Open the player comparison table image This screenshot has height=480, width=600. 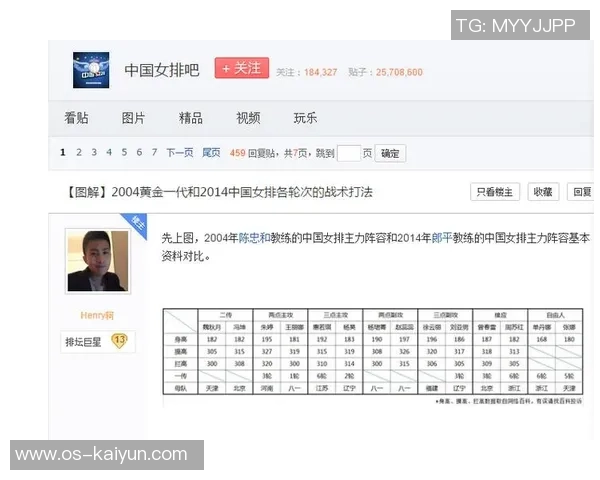point(373,356)
